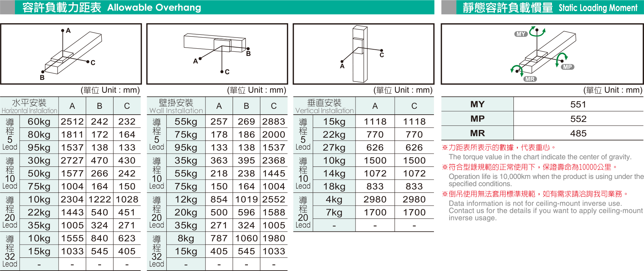Select the 60kg row label in horizontal table
The width and height of the screenshot is (644, 271).
39,122
